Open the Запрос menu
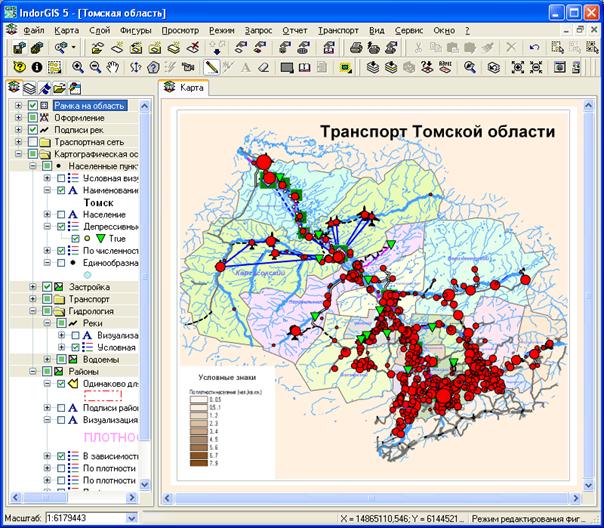The height and width of the screenshot is (528, 604). click(x=257, y=30)
